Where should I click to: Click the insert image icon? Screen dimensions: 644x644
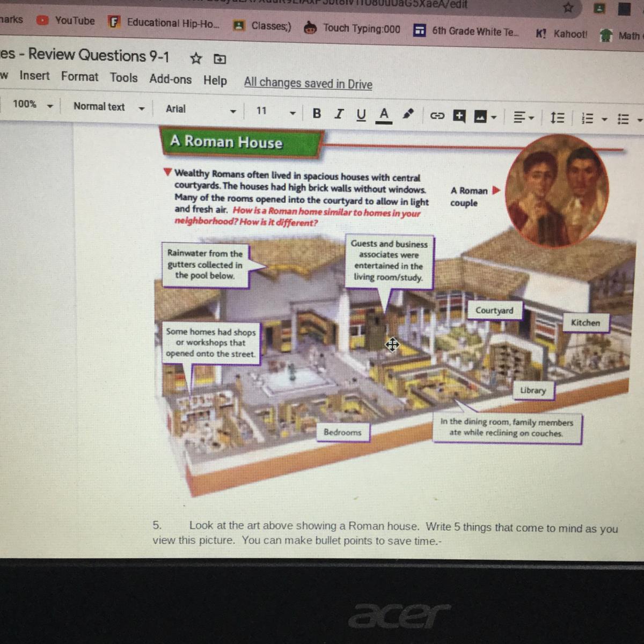(x=481, y=116)
